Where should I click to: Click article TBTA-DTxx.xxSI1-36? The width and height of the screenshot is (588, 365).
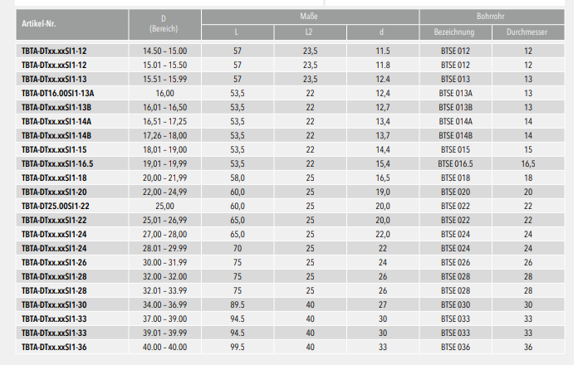pos(54,347)
